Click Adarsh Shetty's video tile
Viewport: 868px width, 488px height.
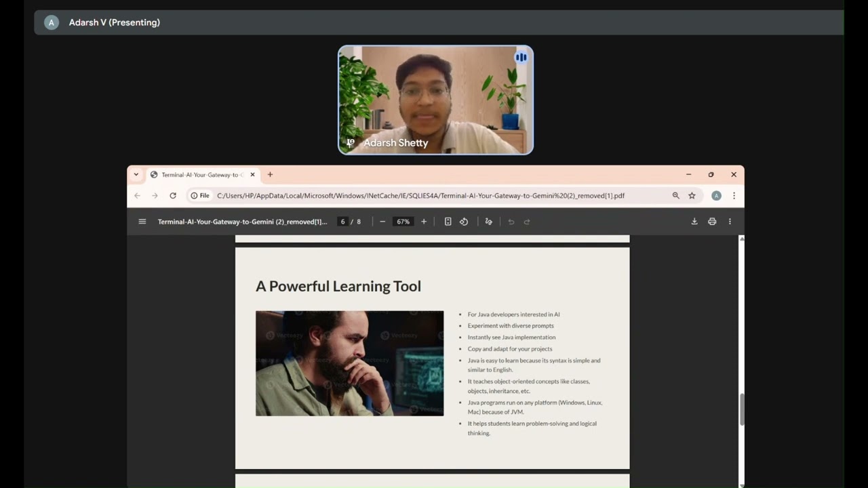[435, 100]
